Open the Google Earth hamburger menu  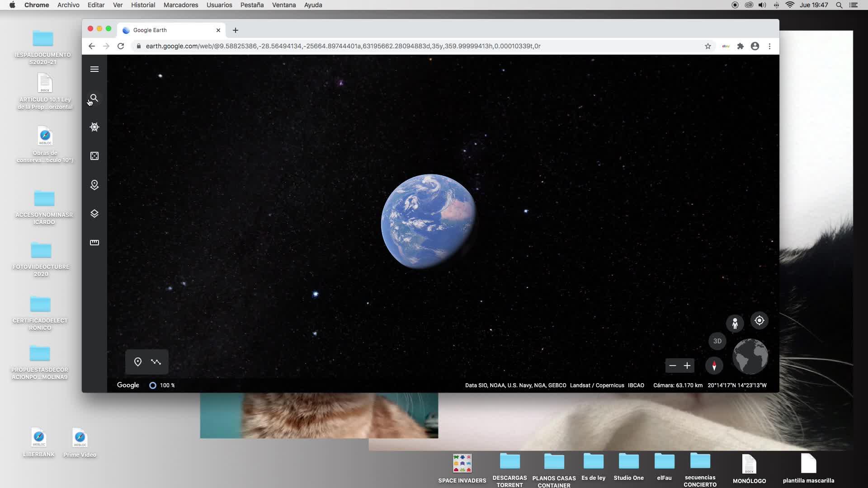click(x=94, y=69)
